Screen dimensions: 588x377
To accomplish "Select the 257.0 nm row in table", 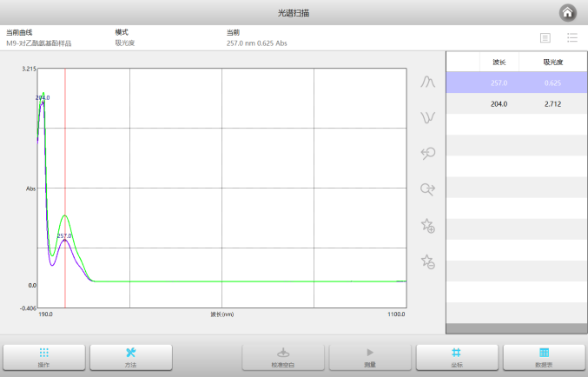I will pos(517,83).
